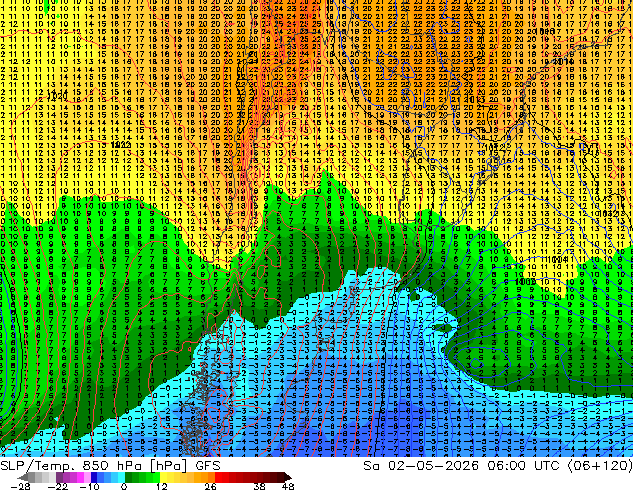Pick the pale pink swatch left of -10
The image size is (634, 490).
(x=87, y=477)
